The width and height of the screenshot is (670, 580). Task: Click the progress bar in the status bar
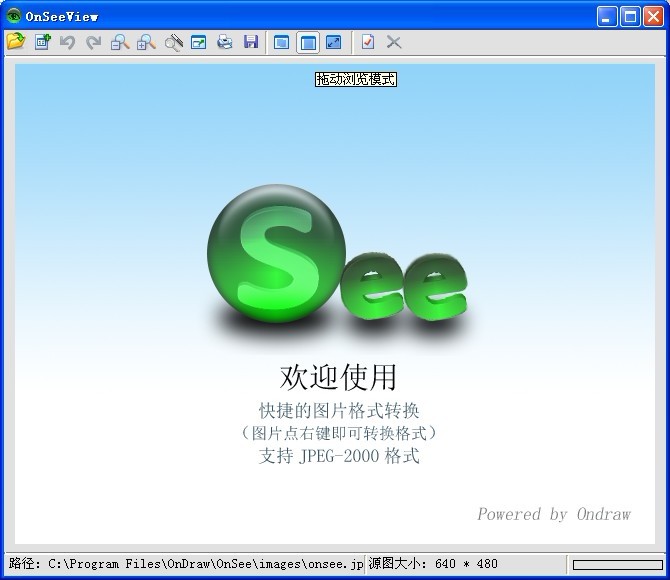click(x=618, y=565)
